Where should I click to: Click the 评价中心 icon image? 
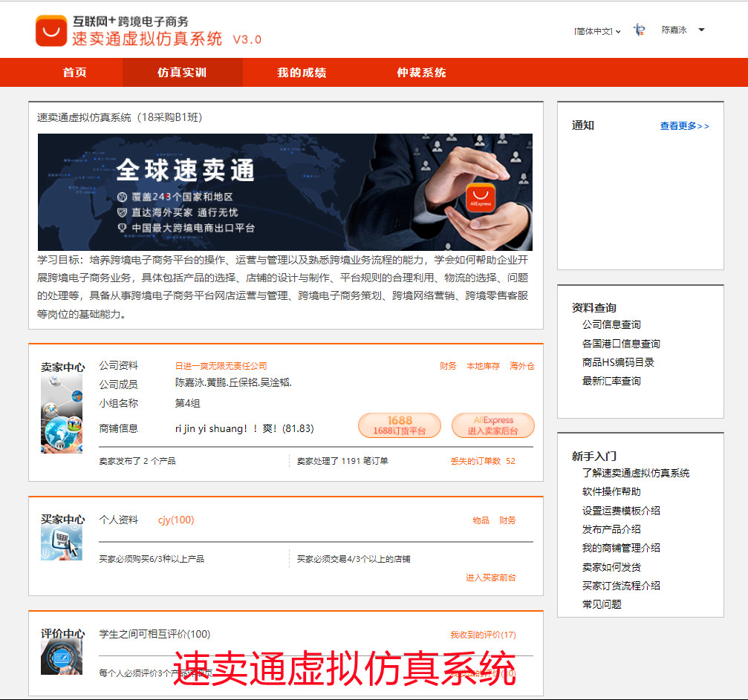62,658
